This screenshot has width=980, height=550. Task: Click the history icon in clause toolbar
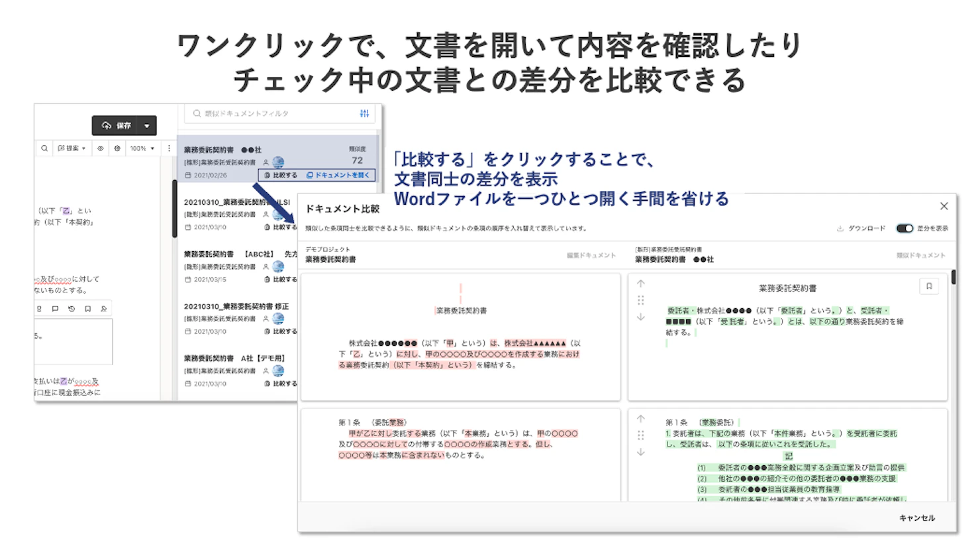(72, 309)
